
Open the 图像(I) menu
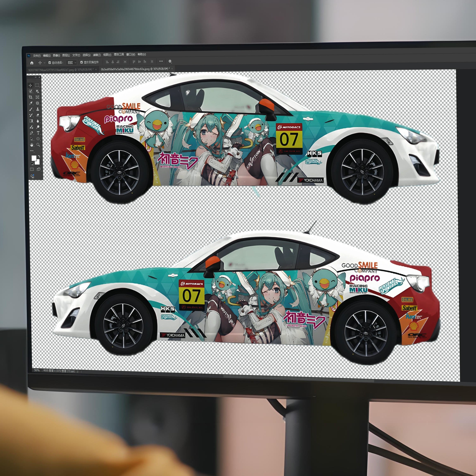coord(56,55)
